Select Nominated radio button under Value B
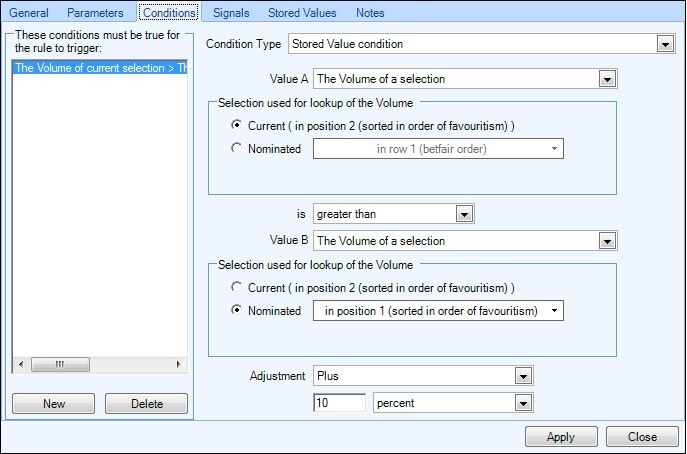687x454 pixels. [236, 310]
